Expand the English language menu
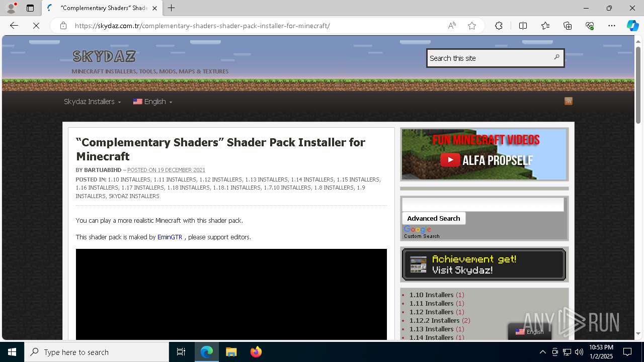644x362 pixels. pos(153,102)
